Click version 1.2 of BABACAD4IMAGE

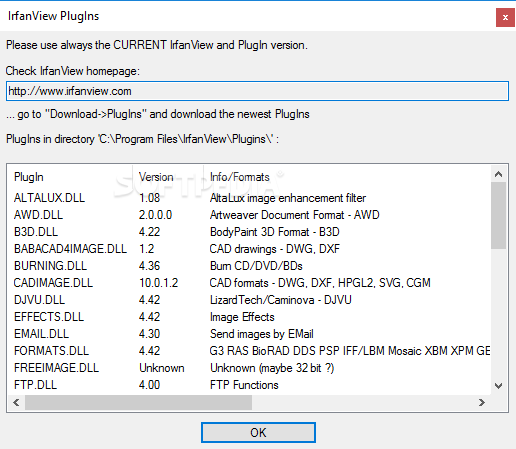click(147, 249)
